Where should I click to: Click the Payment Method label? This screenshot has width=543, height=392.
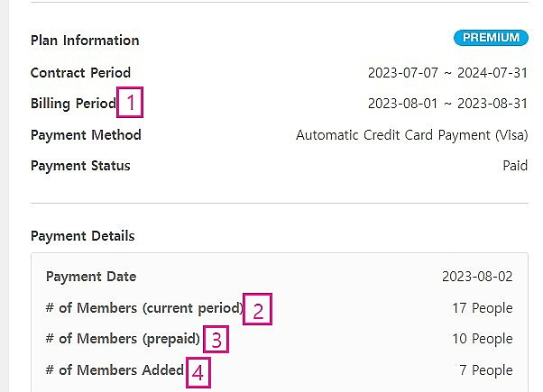[x=86, y=135]
